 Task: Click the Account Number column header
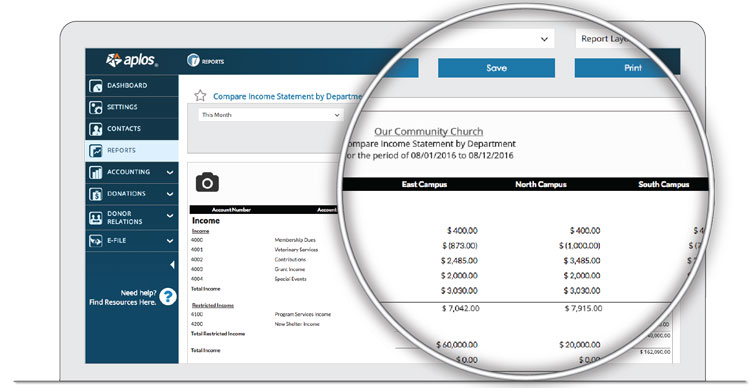pyautogui.click(x=232, y=210)
